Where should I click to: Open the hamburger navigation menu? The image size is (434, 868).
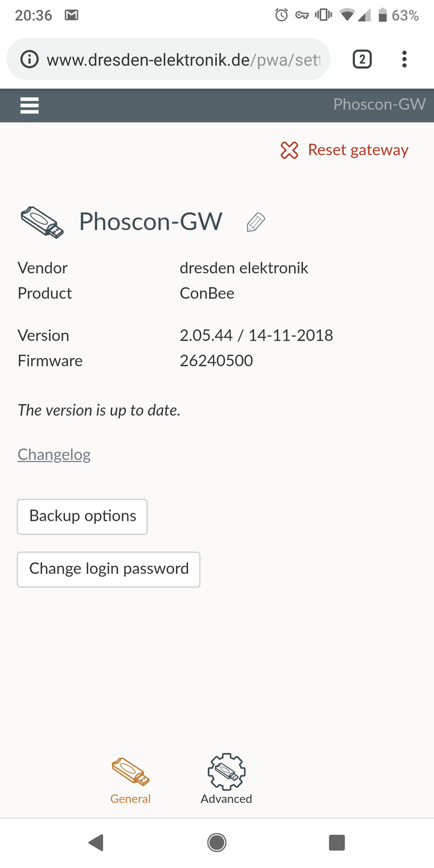click(x=30, y=105)
